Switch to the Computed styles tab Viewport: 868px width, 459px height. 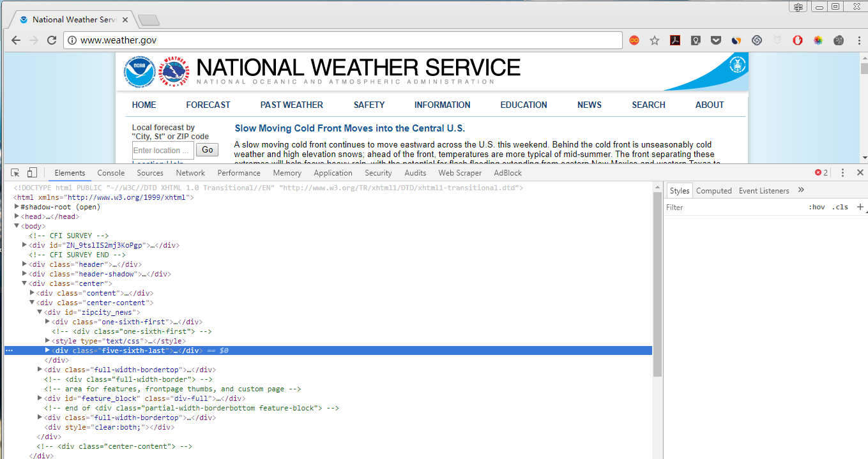714,191
